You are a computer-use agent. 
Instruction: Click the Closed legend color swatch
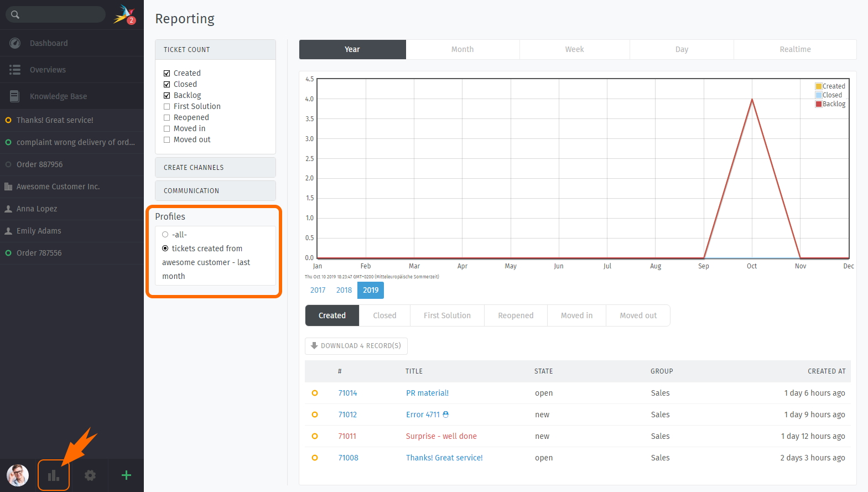819,95
